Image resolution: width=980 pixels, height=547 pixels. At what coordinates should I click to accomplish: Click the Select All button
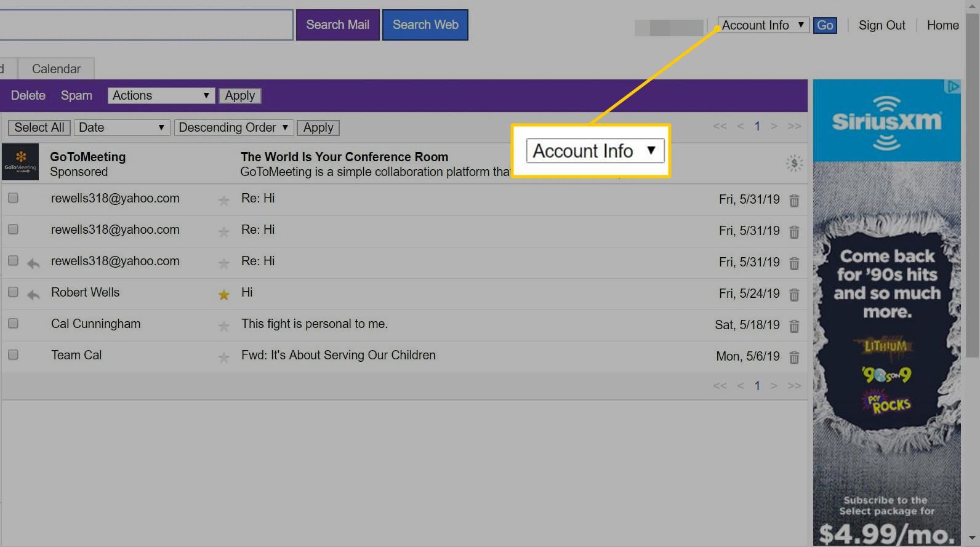pos(39,127)
